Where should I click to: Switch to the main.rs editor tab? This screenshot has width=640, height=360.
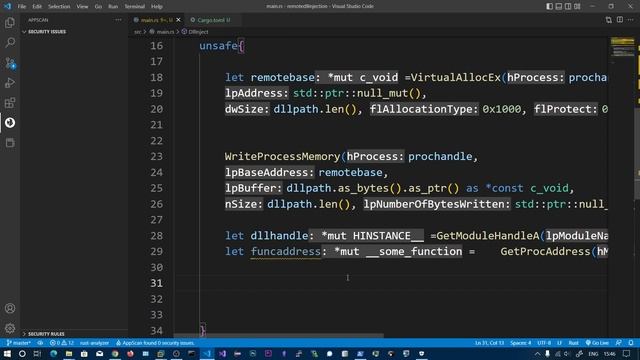(157, 20)
